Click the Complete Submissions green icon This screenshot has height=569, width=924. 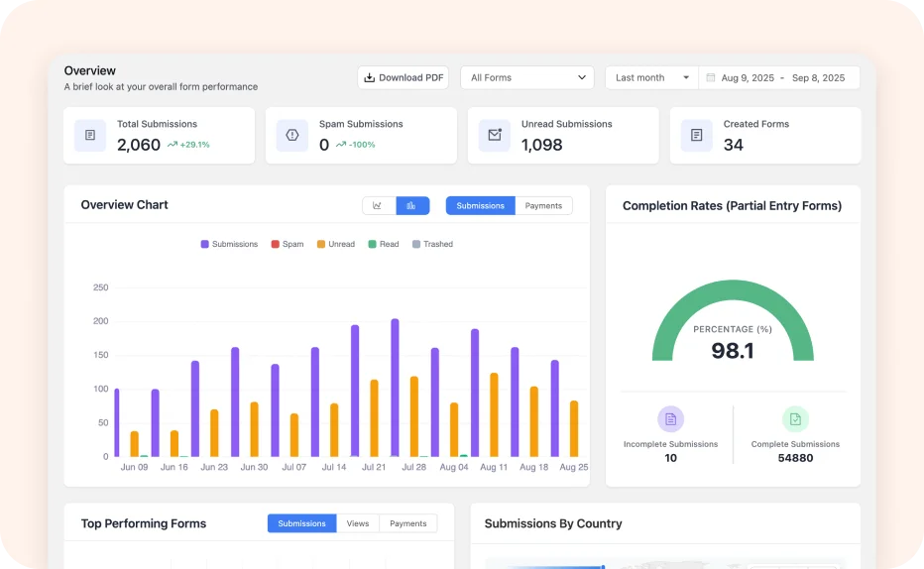(795, 419)
